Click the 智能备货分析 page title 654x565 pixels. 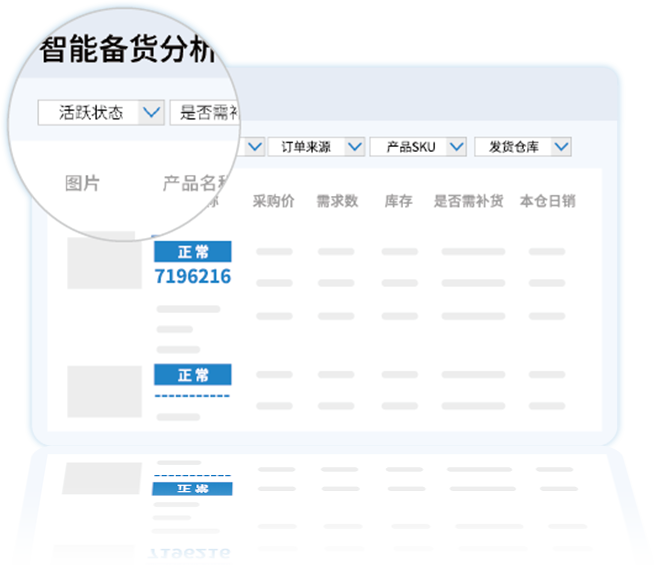coord(128,50)
